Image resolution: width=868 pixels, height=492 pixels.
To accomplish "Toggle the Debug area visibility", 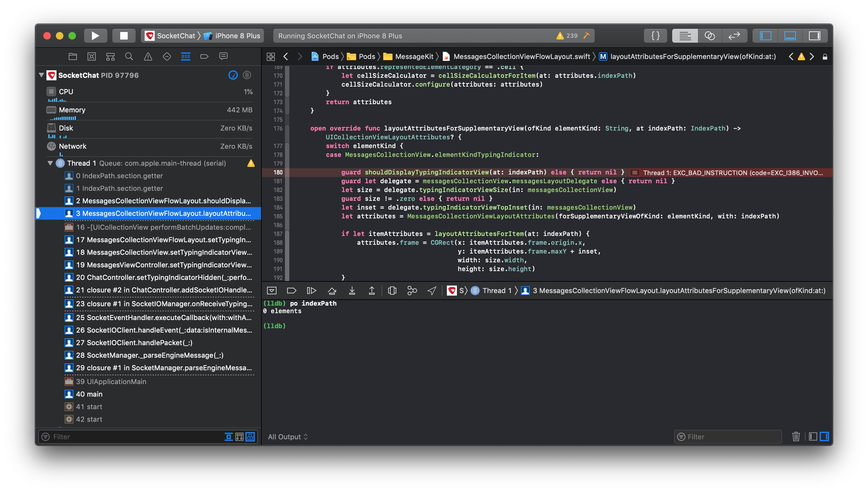I will (x=790, y=36).
